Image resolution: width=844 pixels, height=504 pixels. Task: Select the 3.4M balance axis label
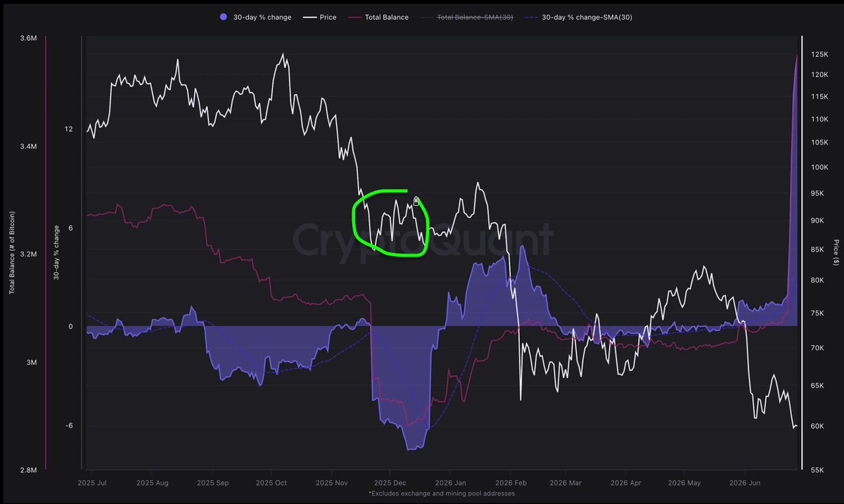point(28,146)
